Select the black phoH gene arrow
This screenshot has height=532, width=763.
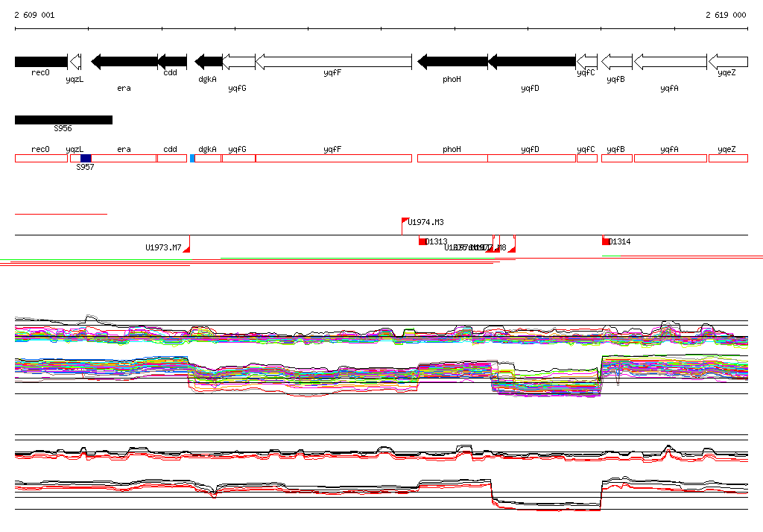[452, 62]
